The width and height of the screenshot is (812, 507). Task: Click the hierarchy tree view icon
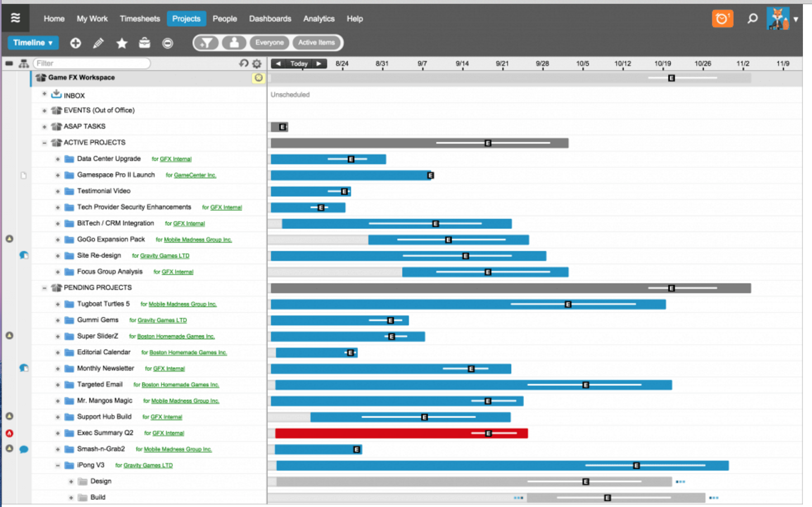[x=24, y=64]
